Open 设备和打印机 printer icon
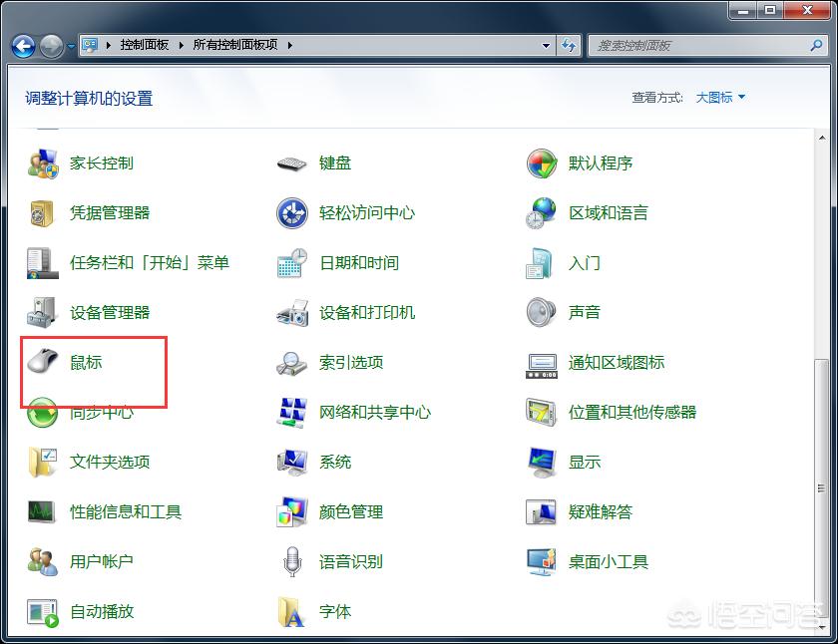This screenshot has width=838, height=644. coord(292,313)
